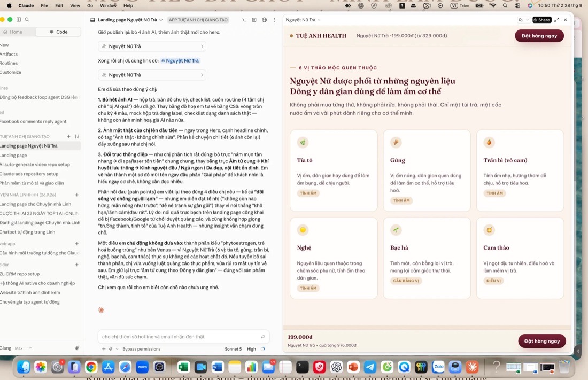The height and width of the screenshot is (380, 588).
Task: Switch to the Code tab
Action: (58, 32)
